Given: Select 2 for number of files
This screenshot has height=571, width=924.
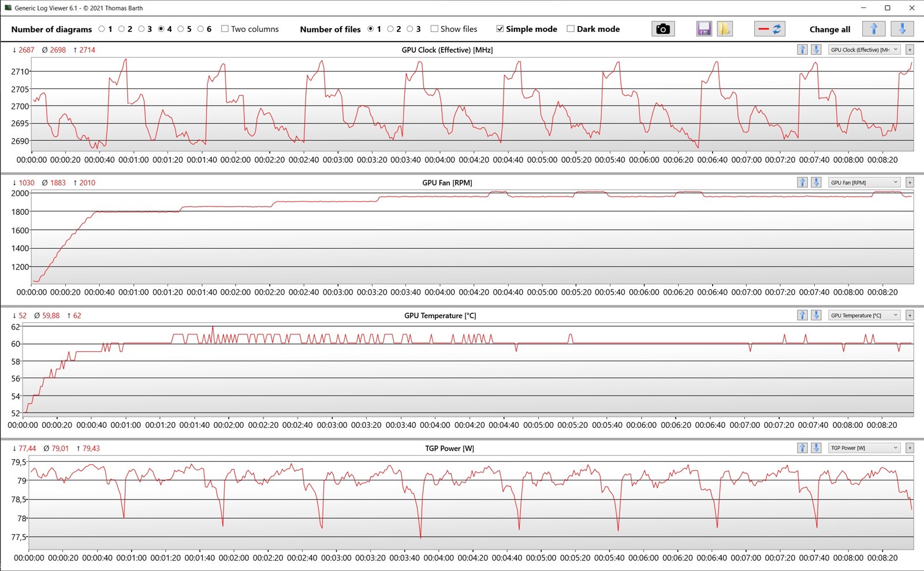Looking at the screenshot, I should click(x=390, y=29).
